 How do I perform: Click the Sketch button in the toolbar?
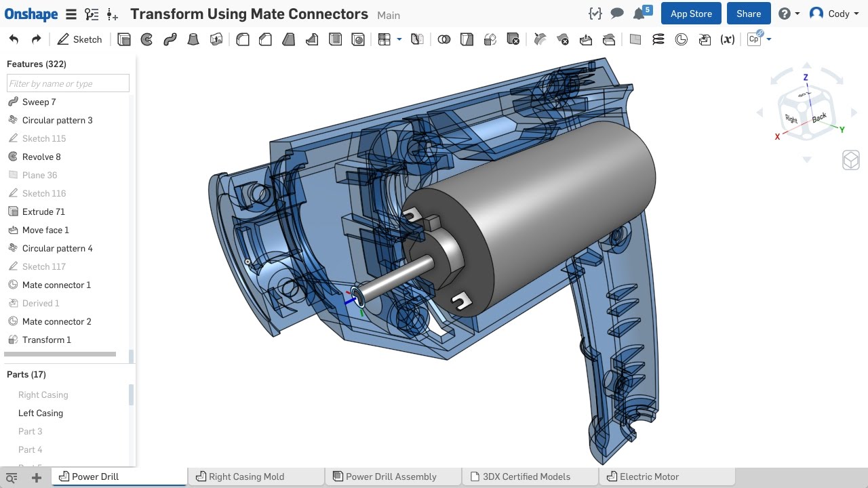tap(79, 39)
